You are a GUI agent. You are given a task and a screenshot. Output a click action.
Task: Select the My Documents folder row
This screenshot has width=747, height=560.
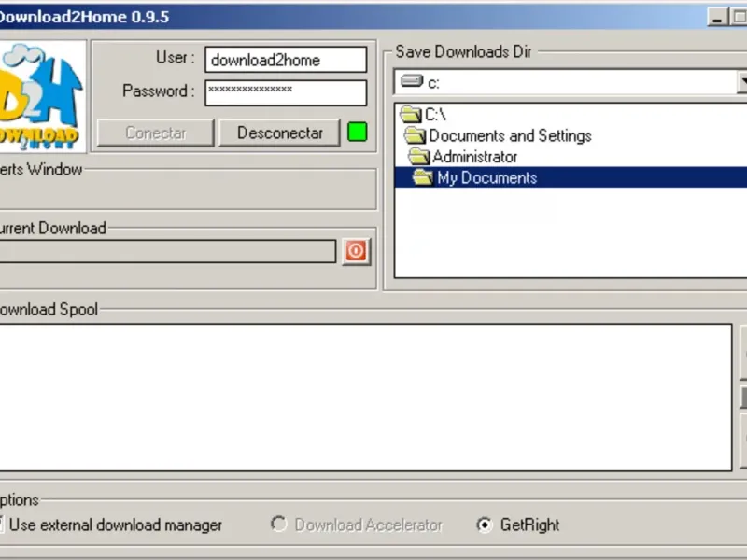point(571,177)
